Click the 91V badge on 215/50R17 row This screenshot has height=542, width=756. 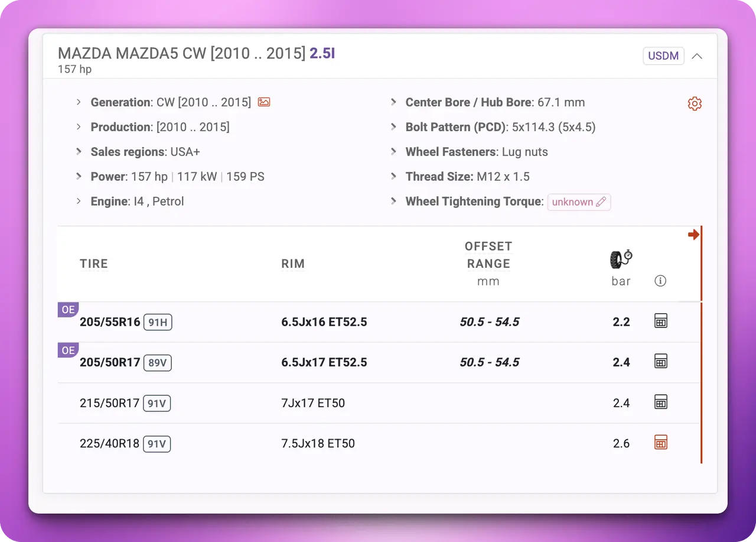[x=157, y=403]
